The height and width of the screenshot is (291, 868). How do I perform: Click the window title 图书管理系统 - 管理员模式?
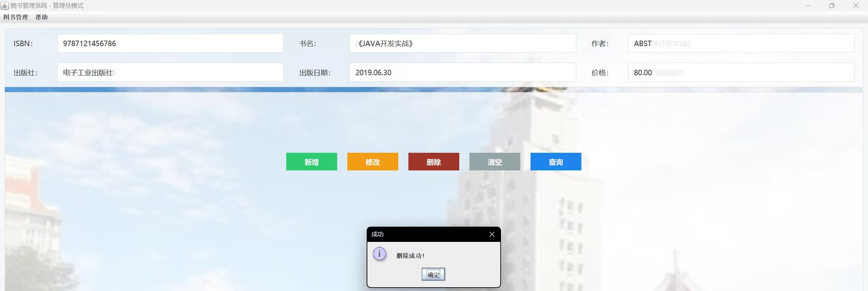click(x=47, y=6)
